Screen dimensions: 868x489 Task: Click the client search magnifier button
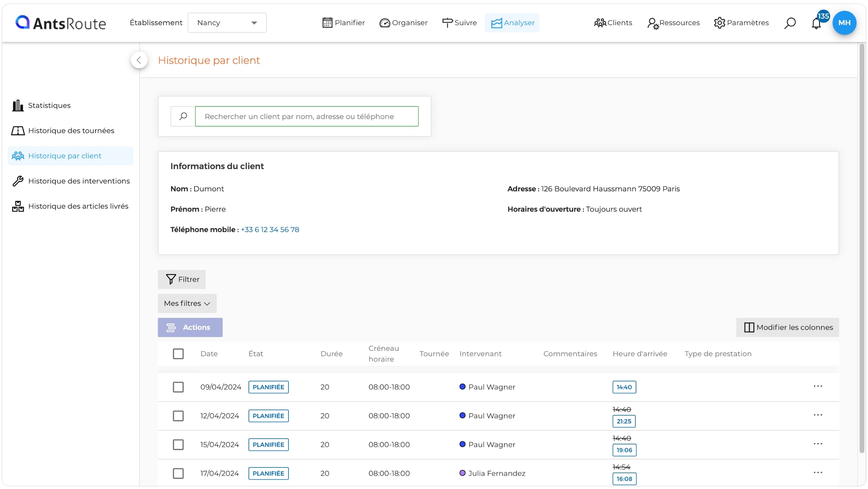(x=183, y=116)
